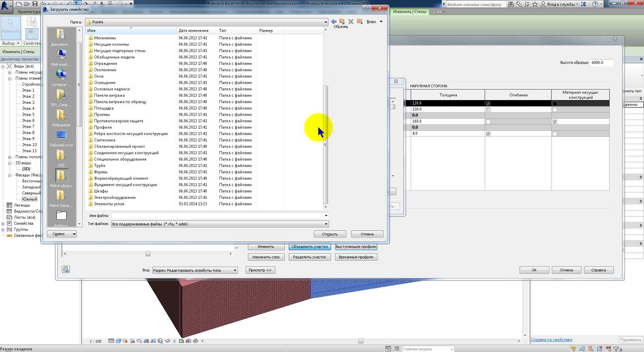Click Открыть button in Load Family dialog
Viewport: 644px width, 352px height.
(330, 234)
